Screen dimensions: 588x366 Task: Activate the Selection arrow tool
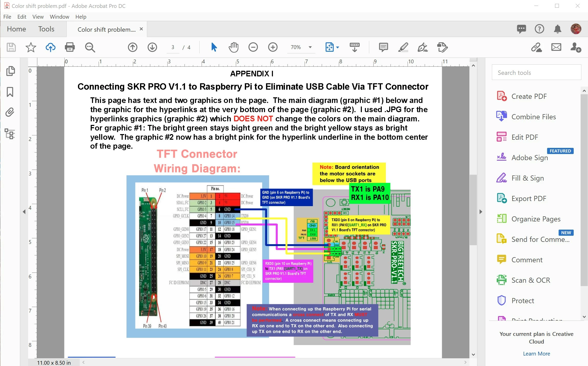pyautogui.click(x=214, y=47)
